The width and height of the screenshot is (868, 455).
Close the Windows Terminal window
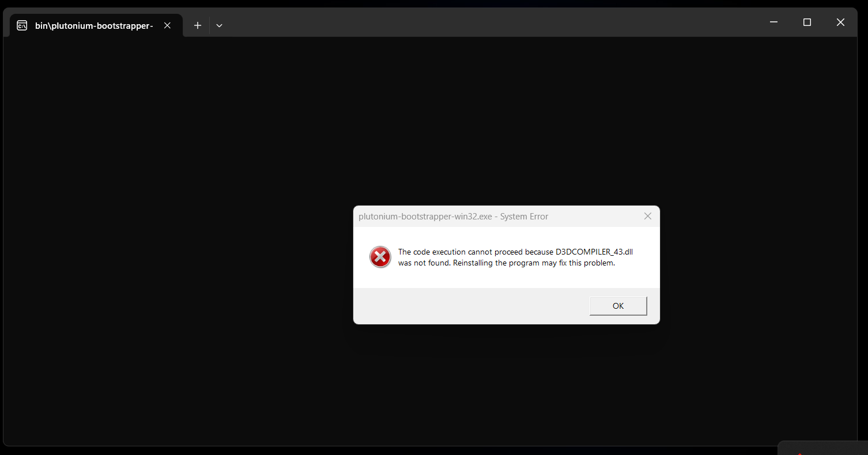[840, 22]
